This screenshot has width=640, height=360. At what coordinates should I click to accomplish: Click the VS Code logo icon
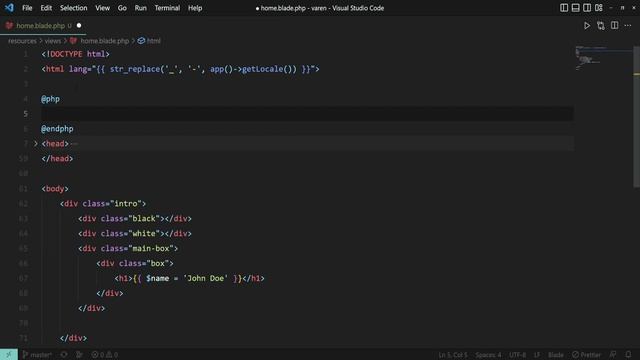point(9,8)
